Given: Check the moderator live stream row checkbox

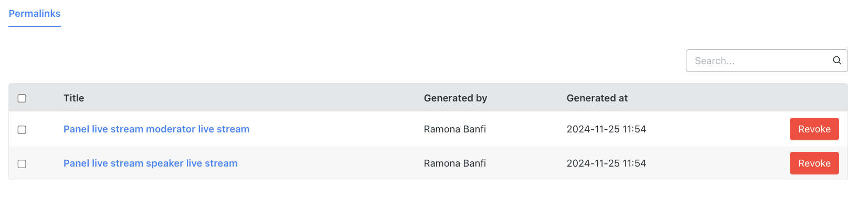Looking at the screenshot, I should pos(22,130).
